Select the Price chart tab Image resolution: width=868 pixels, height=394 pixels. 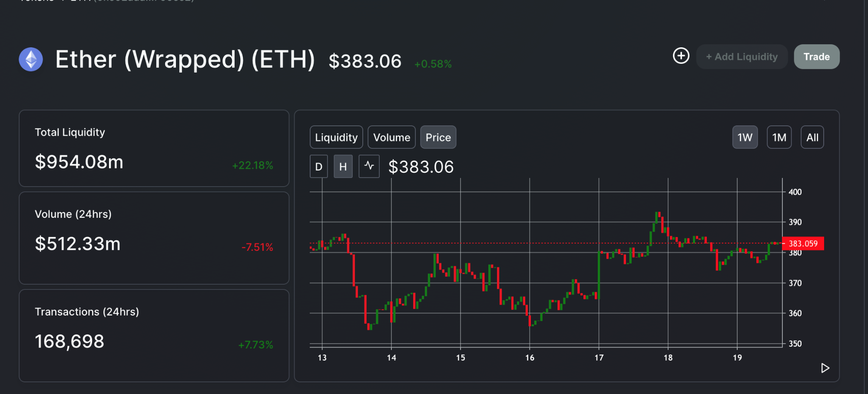[438, 138]
